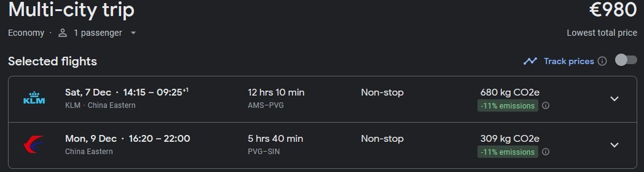
Task: Click the Track prices link
Action: [569, 61]
